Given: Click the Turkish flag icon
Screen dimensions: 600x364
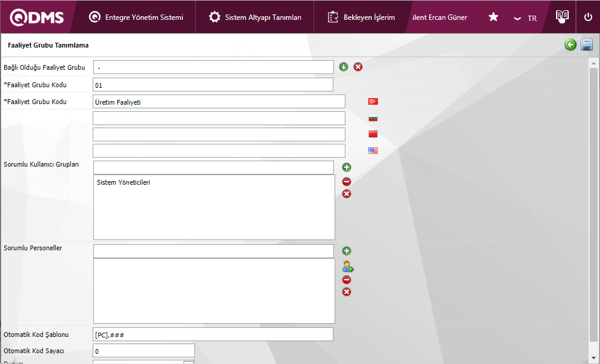Looking at the screenshot, I should coord(373,102).
